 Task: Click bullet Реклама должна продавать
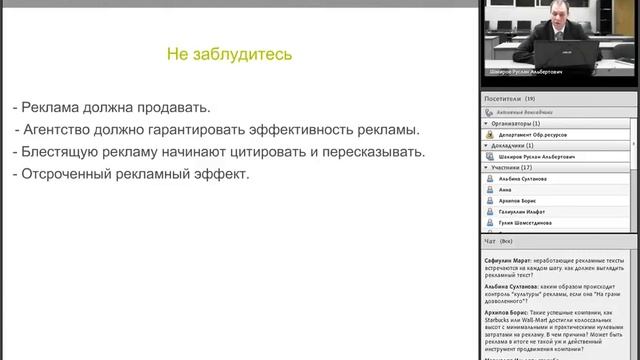coord(111,107)
